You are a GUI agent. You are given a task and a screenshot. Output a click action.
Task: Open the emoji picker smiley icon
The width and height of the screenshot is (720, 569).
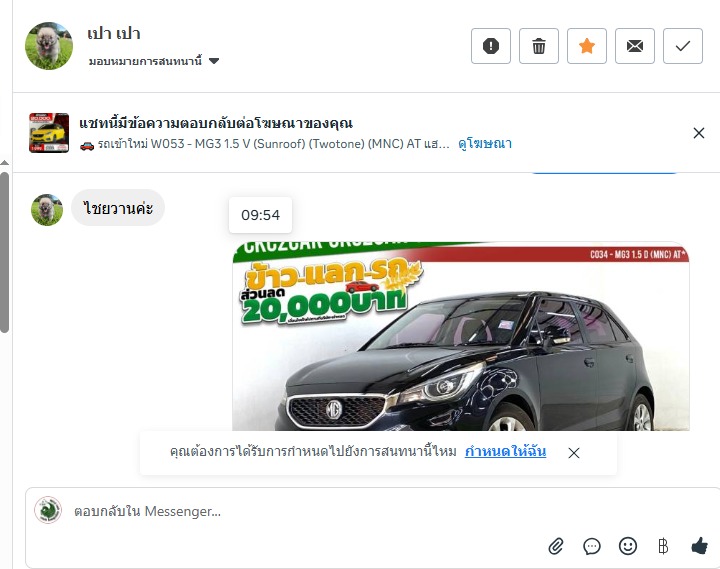click(628, 546)
